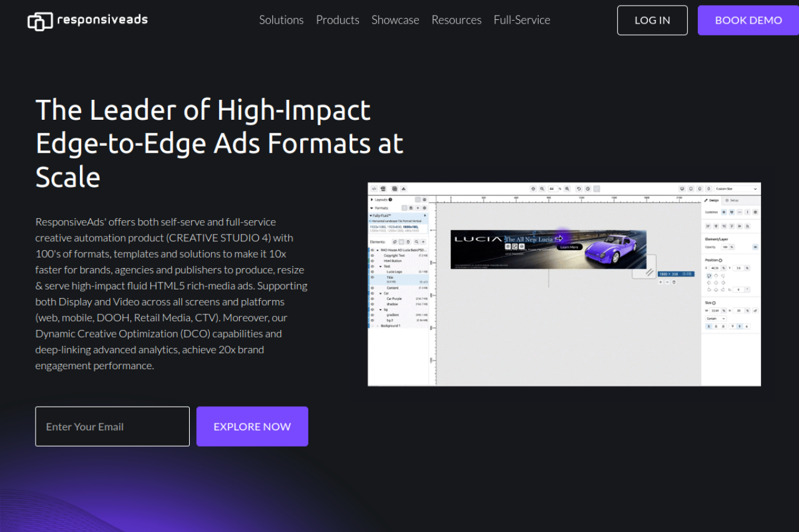Collapse the RAD House AD Lucia group
Viewport: 799px width, 532px height.
377,249
